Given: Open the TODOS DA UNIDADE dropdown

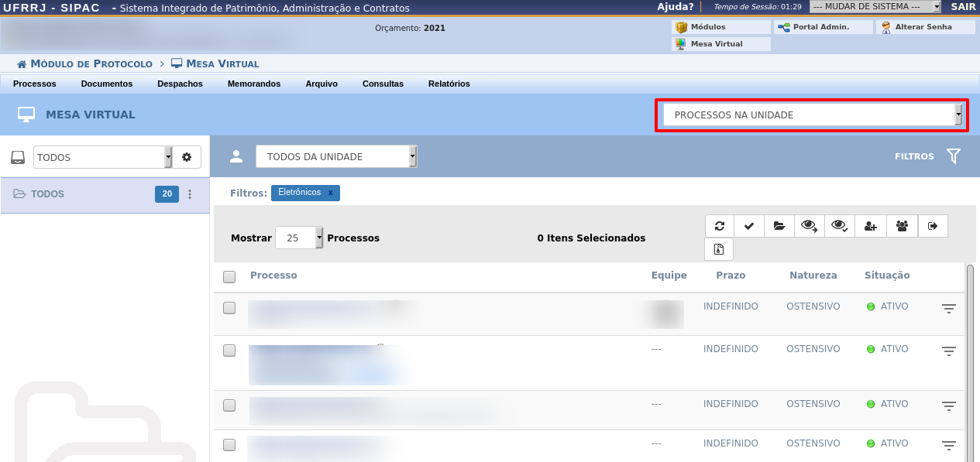Looking at the screenshot, I should (336, 157).
